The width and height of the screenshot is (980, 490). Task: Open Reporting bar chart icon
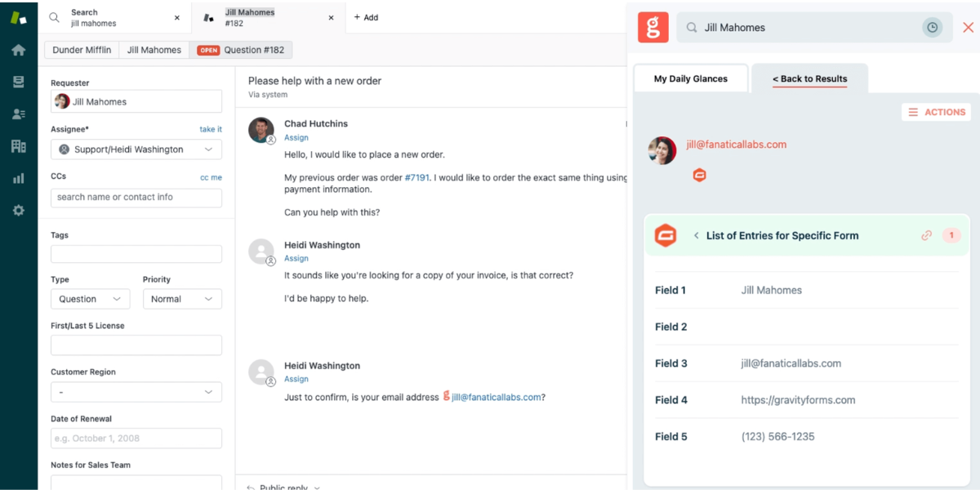18,178
